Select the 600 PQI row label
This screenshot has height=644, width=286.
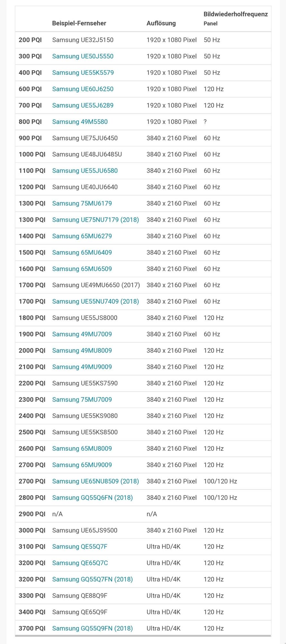pos(30,89)
